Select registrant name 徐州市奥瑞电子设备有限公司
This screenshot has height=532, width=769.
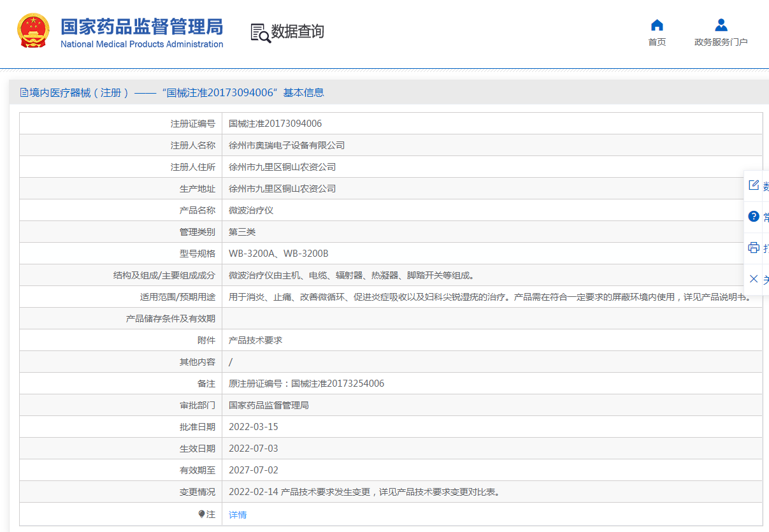pos(287,145)
